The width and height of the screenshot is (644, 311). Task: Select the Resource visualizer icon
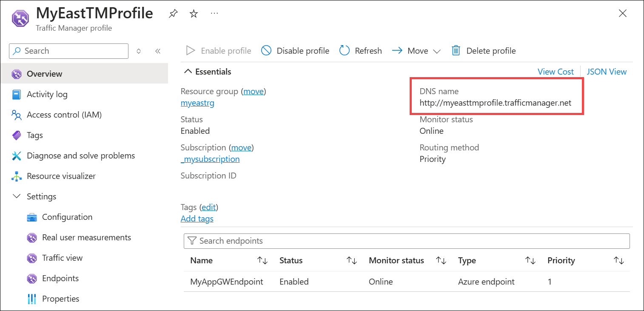(x=16, y=176)
